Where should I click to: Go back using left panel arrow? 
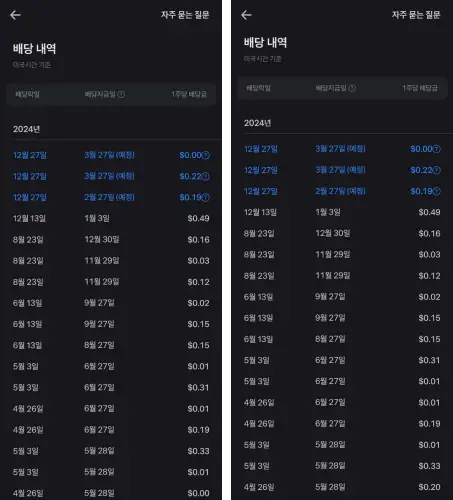pos(15,15)
